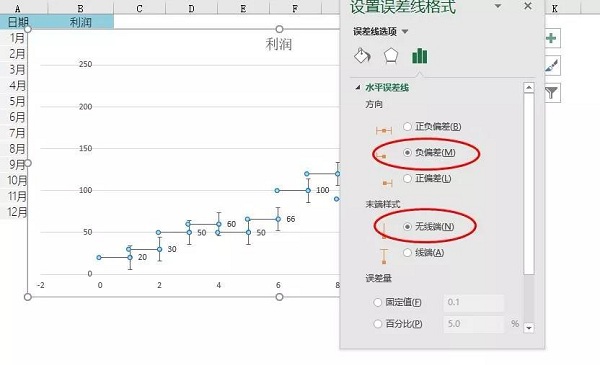Select the 正负偏差(B) radio option
The height and width of the screenshot is (365, 600).
(408, 126)
